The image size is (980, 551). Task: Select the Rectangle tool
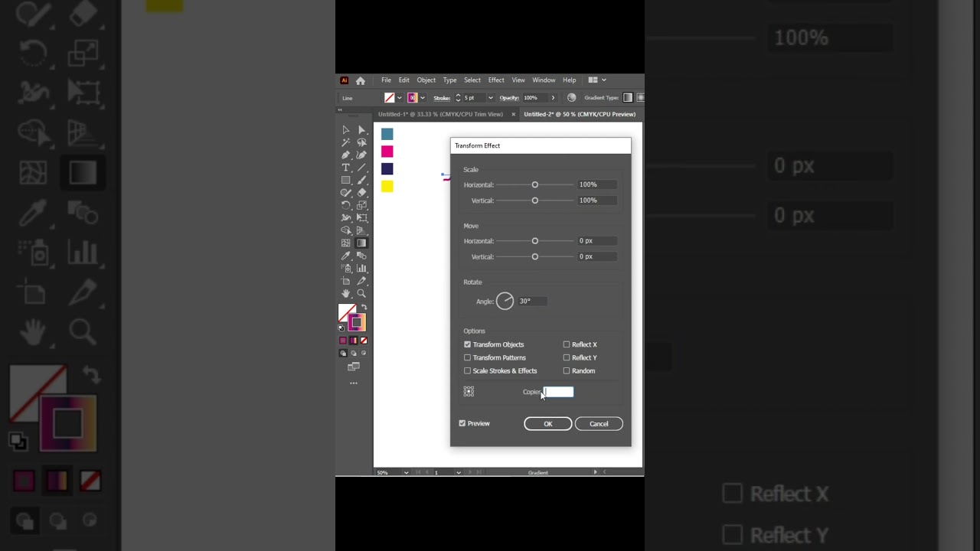tap(346, 180)
